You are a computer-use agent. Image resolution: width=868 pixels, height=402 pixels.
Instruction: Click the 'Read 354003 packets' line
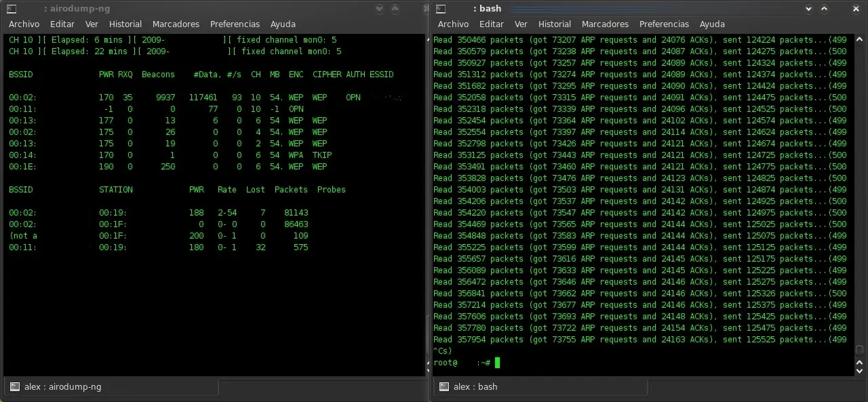(640, 190)
